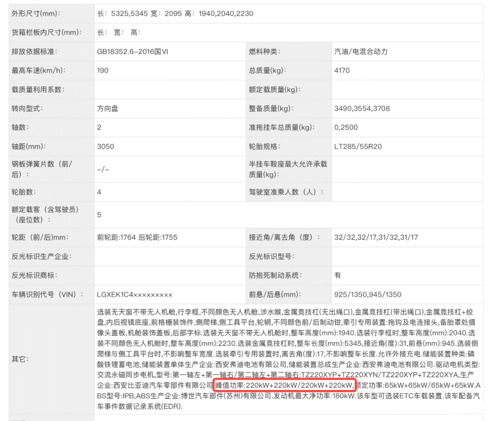Click the 前悬/后悬(mm) label
Image resolution: width=504 pixels, height=421 pixels.
(275, 295)
